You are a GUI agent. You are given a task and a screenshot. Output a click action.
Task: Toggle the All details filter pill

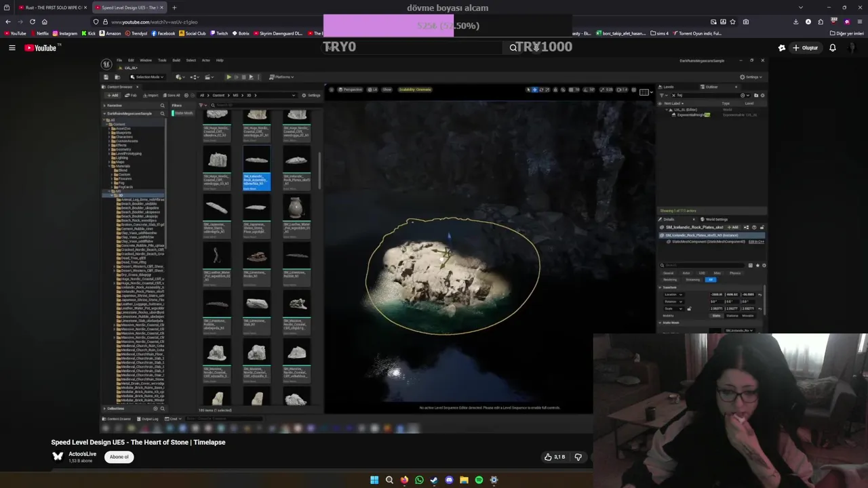[711, 280]
